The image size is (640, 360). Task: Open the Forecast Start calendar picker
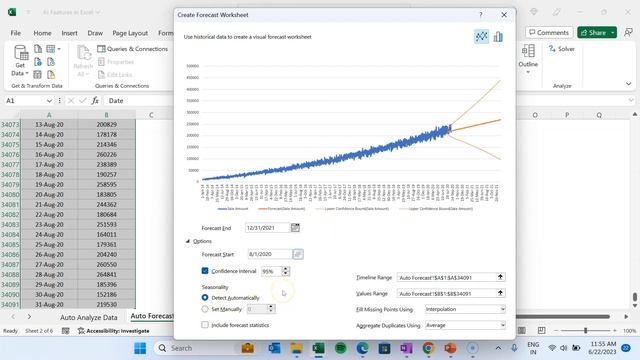tap(298, 254)
